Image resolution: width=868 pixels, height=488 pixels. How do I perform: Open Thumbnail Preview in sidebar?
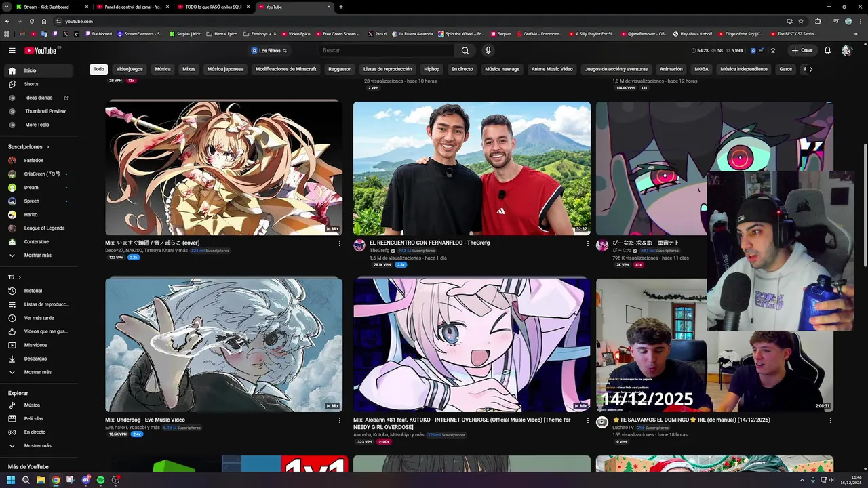pos(38,111)
